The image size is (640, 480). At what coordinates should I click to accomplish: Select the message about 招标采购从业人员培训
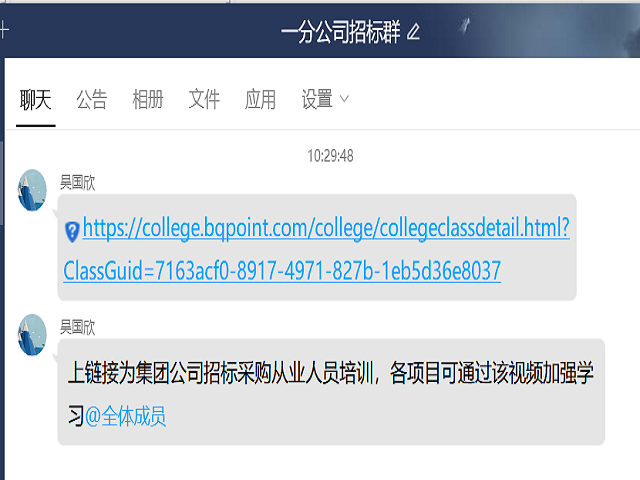[x=330, y=376]
